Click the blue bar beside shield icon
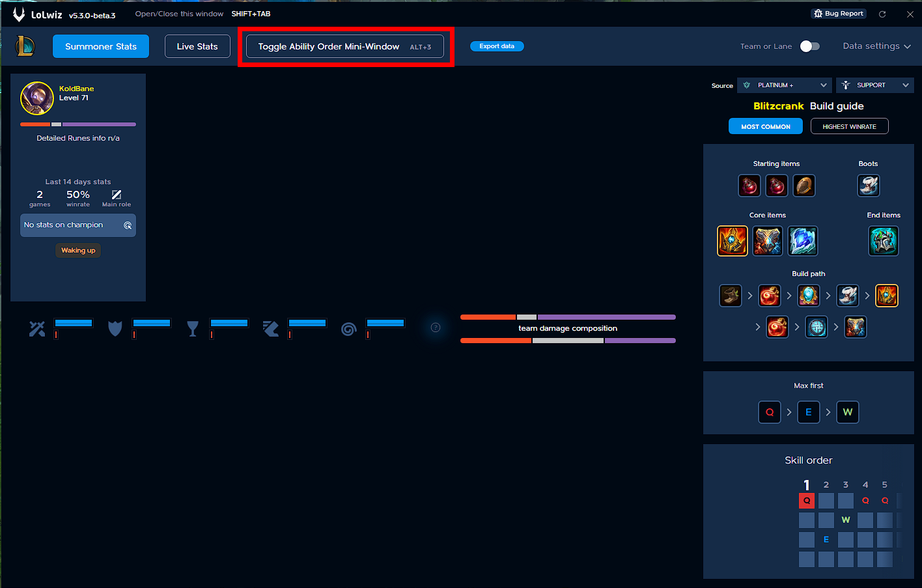The image size is (922, 588). tap(152, 323)
